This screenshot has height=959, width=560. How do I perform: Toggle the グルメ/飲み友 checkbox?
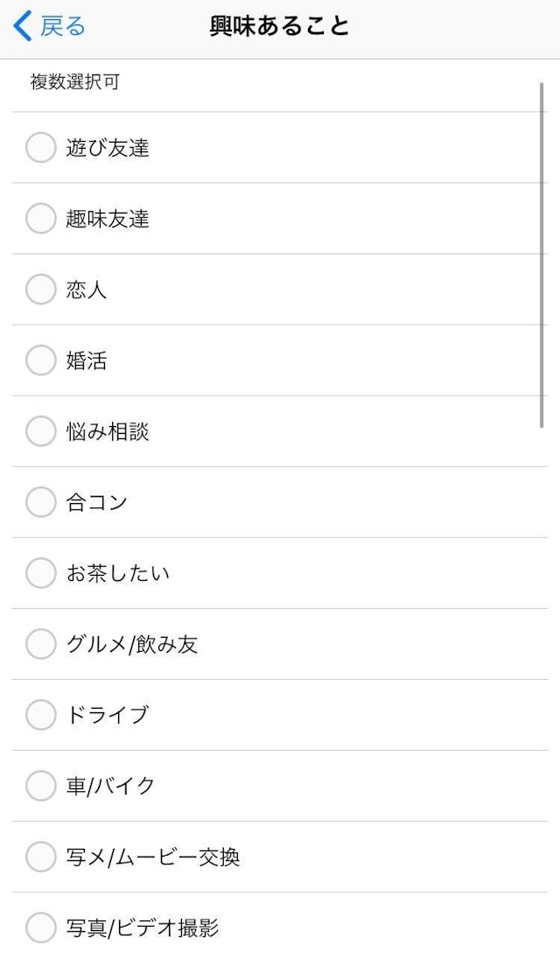[40, 643]
